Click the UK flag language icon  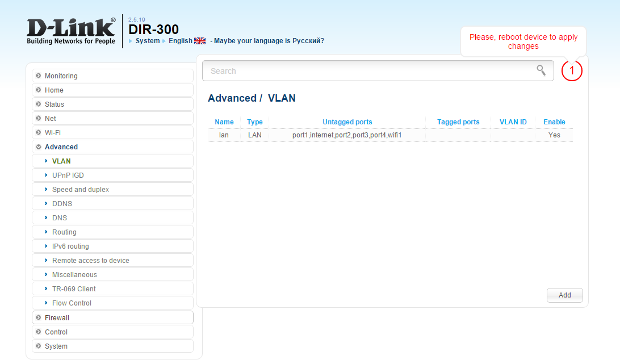[200, 41]
